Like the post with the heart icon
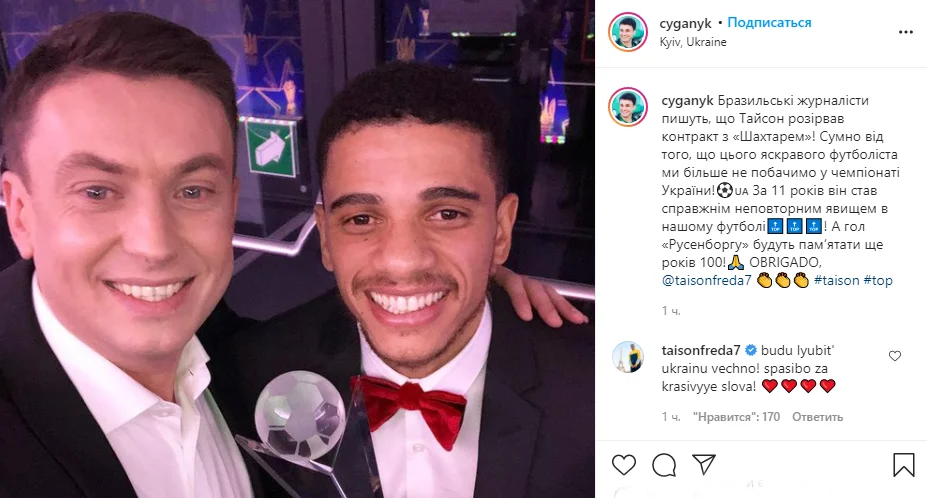Image resolution: width=927 pixels, height=498 pixels. [624, 465]
